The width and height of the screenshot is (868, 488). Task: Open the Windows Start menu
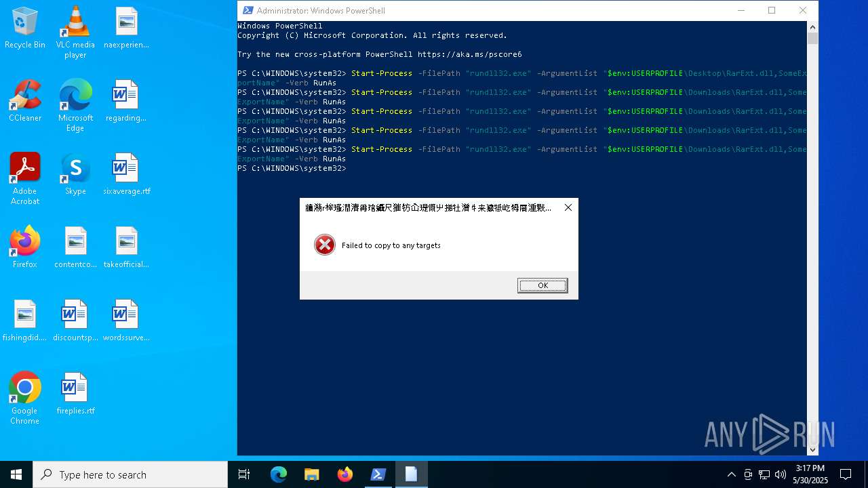(x=16, y=474)
